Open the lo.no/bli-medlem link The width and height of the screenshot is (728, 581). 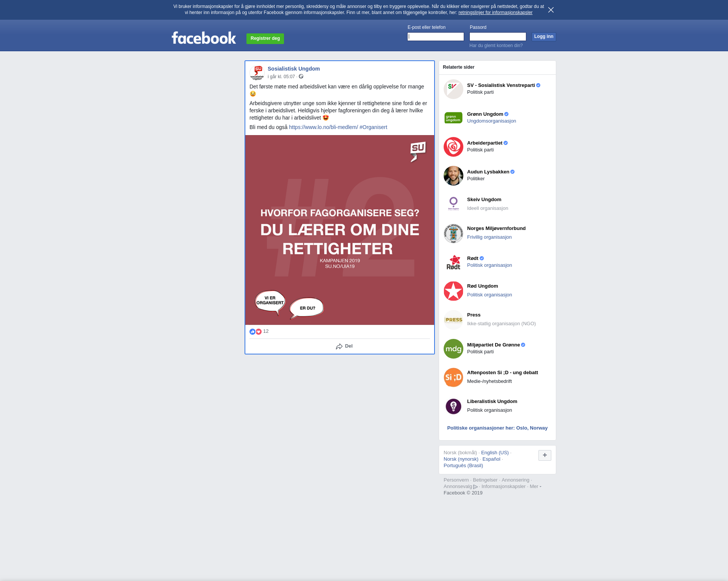click(x=323, y=127)
